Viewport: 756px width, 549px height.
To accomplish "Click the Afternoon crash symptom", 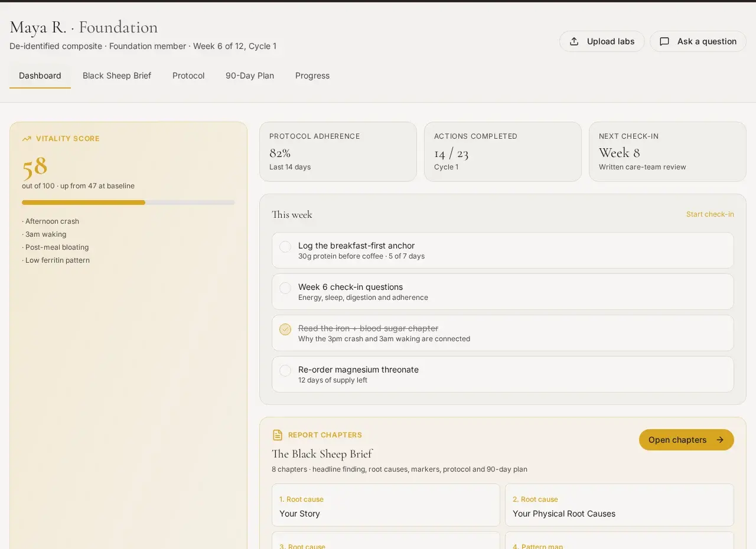I will point(51,221).
